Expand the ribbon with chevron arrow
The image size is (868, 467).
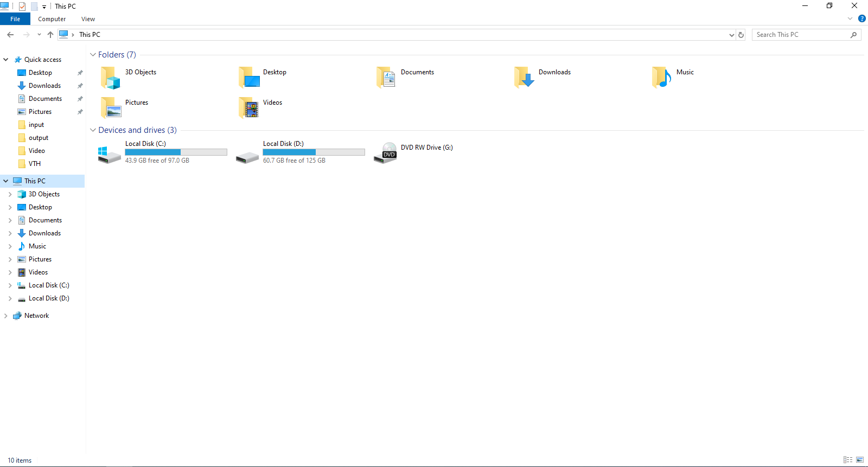pyautogui.click(x=850, y=19)
